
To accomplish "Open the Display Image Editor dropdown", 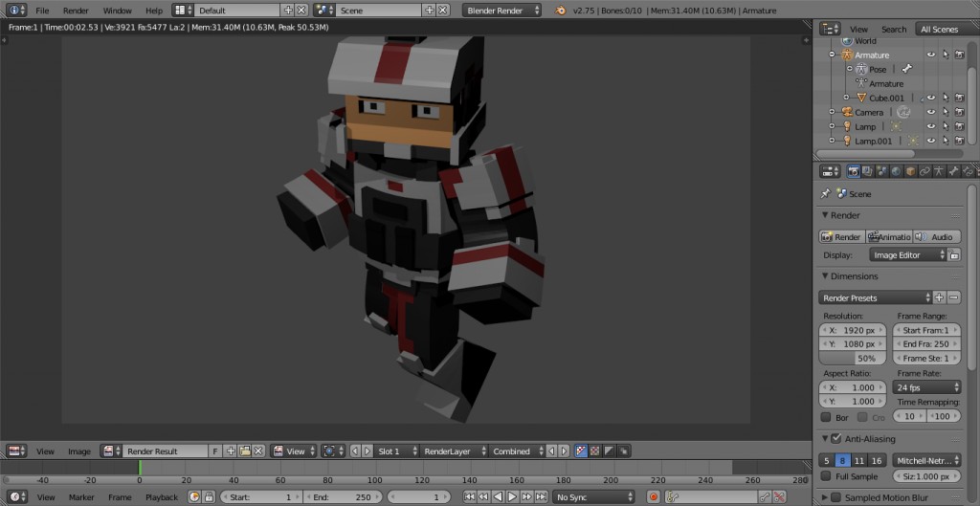I will (908, 254).
